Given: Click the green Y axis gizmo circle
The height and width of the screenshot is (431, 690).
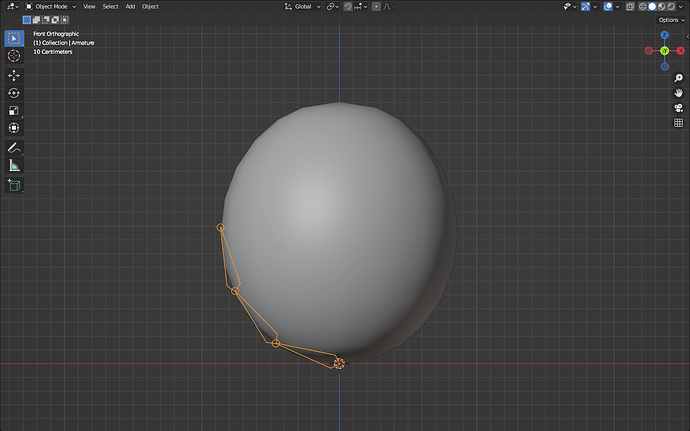Looking at the screenshot, I should (x=664, y=51).
